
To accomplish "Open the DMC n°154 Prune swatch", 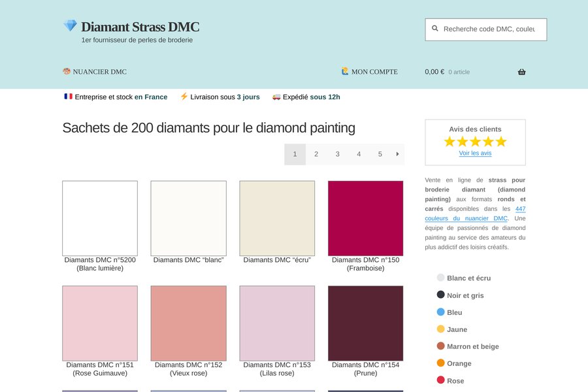I will [x=366, y=323].
